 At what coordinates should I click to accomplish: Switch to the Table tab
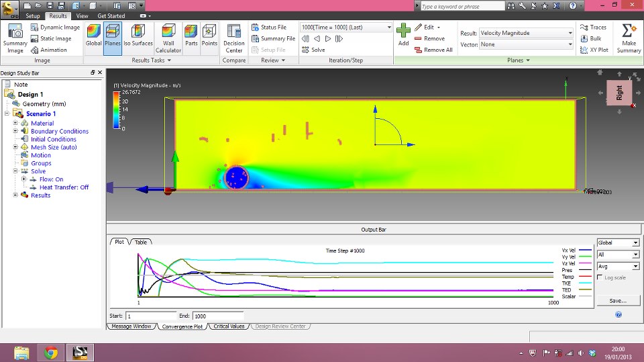[141, 242]
